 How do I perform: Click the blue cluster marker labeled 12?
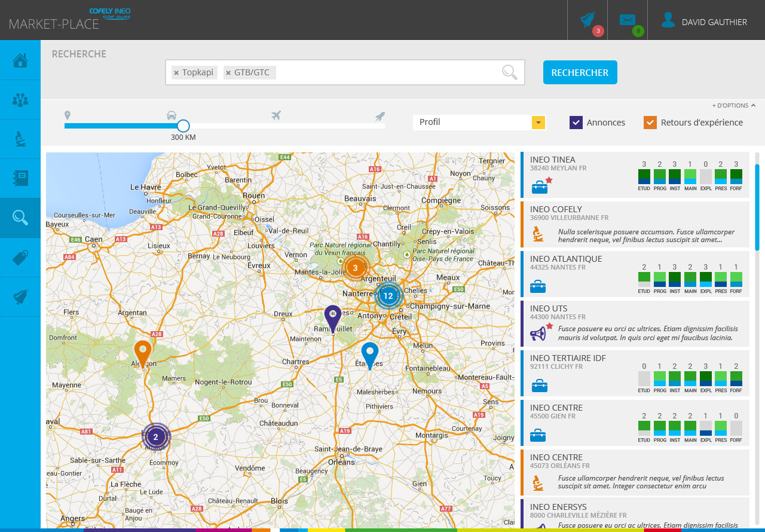[x=388, y=295]
